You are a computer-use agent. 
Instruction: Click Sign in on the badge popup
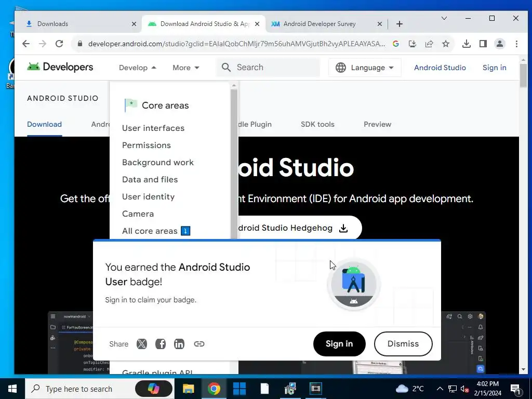click(x=339, y=344)
